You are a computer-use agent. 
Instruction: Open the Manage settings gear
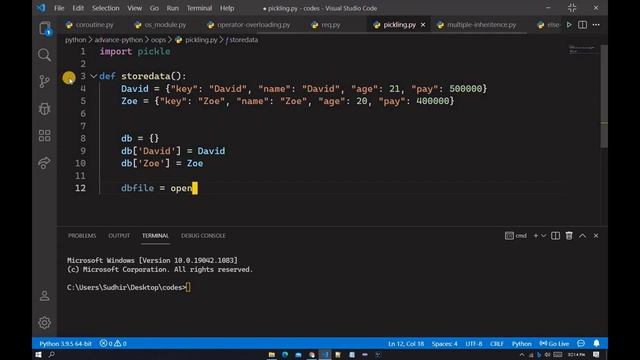(44, 323)
